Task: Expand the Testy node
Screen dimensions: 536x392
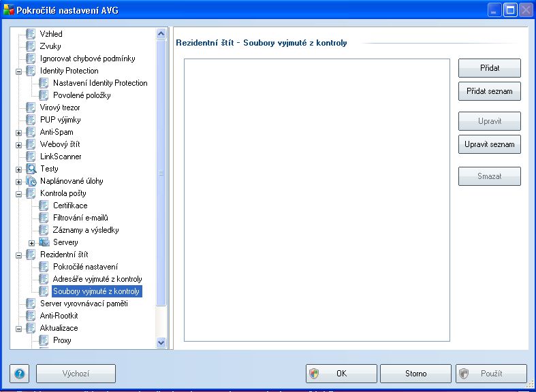Action: tap(19, 169)
